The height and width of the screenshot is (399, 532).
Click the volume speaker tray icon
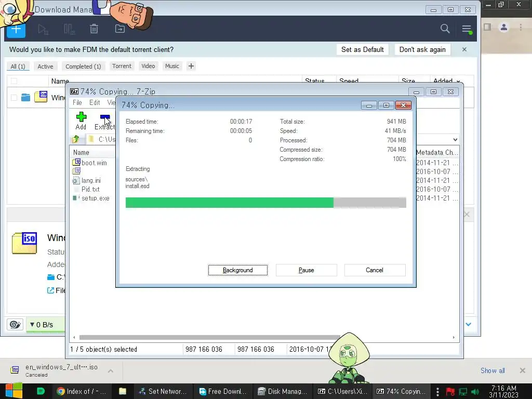(x=475, y=392)
